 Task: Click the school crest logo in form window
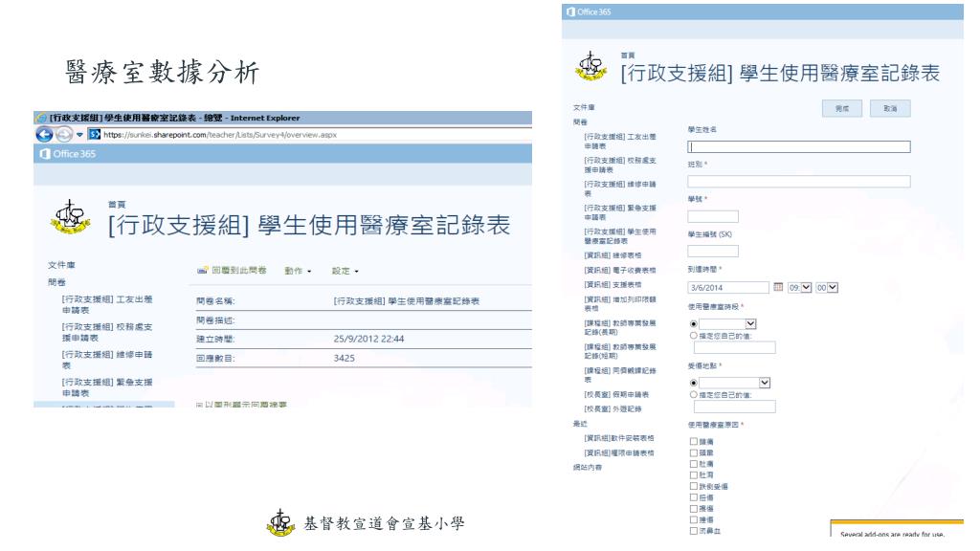(x=590, y=66)
